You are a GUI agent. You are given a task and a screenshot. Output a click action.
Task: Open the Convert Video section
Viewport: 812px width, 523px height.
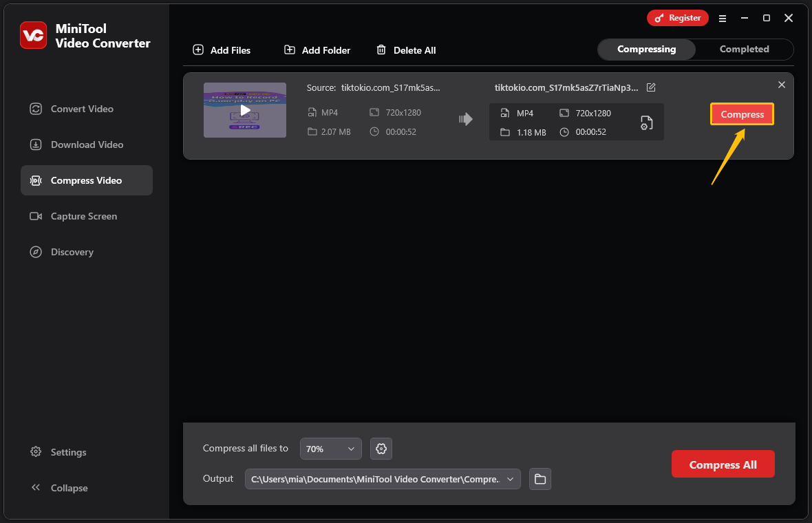click(87, 109)
